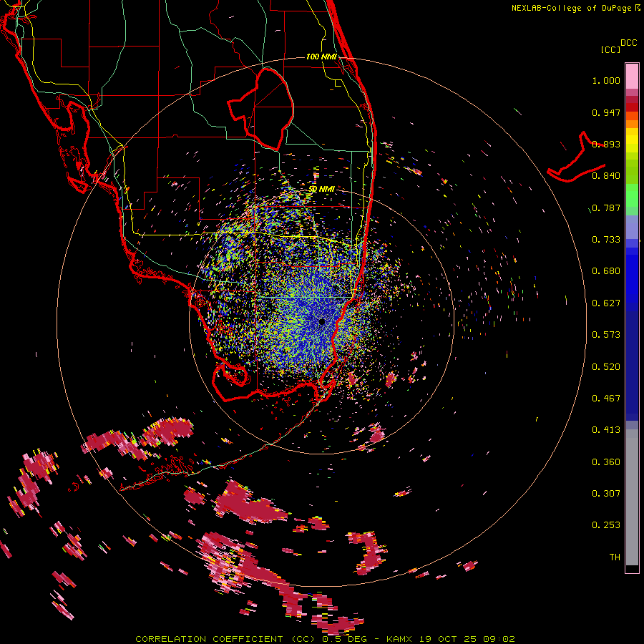Click the 0.360 scale value

[606, 462]
